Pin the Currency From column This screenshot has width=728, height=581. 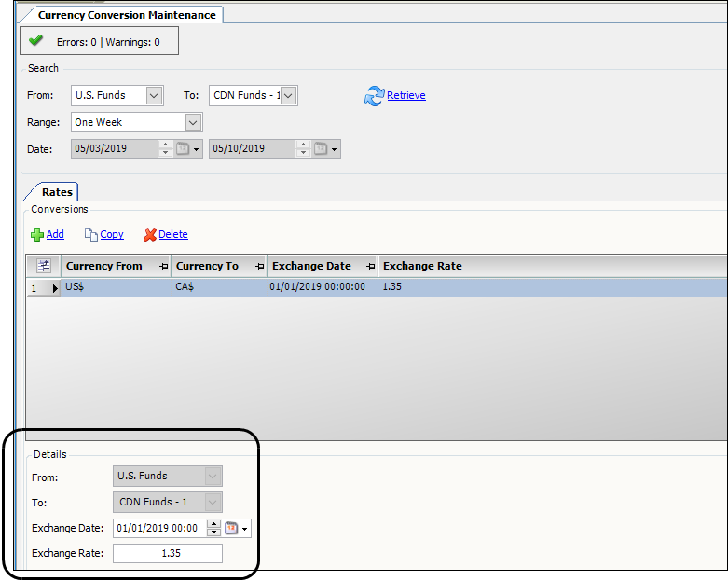(x=163, y=267)
